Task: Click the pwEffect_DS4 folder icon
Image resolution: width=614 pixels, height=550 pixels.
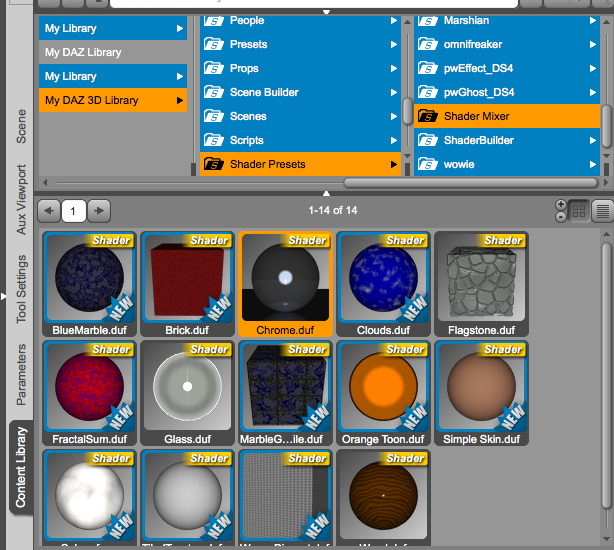Action: pyautogui.click(x=428, y=68)
